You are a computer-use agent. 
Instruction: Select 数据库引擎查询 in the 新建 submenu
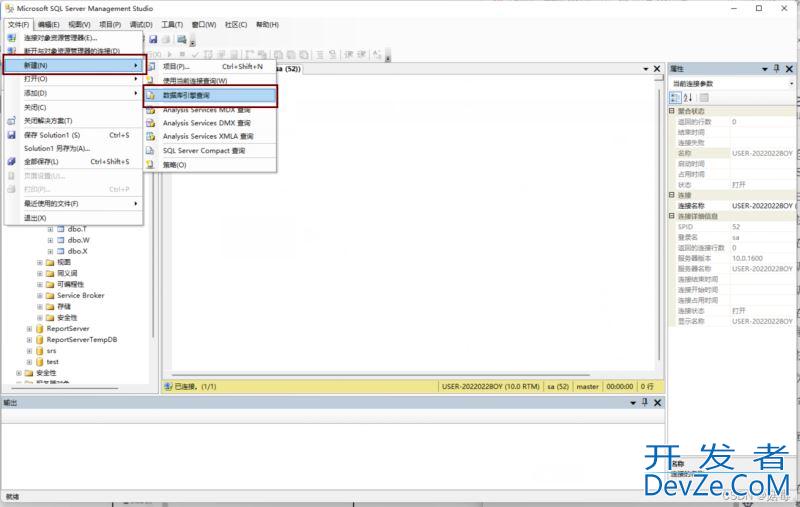point(210,96)
